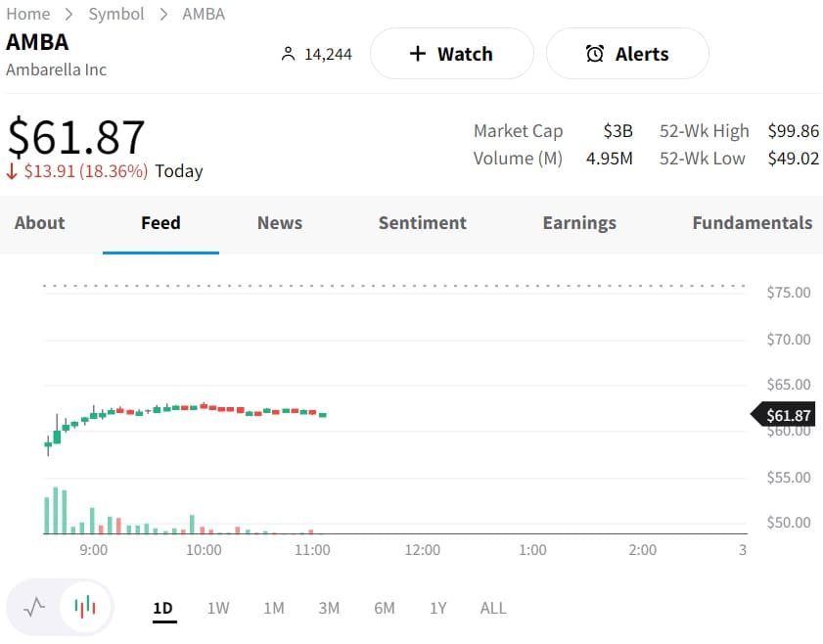Switch to line chart view icon

pyautogui.click(x=34, y=608)
